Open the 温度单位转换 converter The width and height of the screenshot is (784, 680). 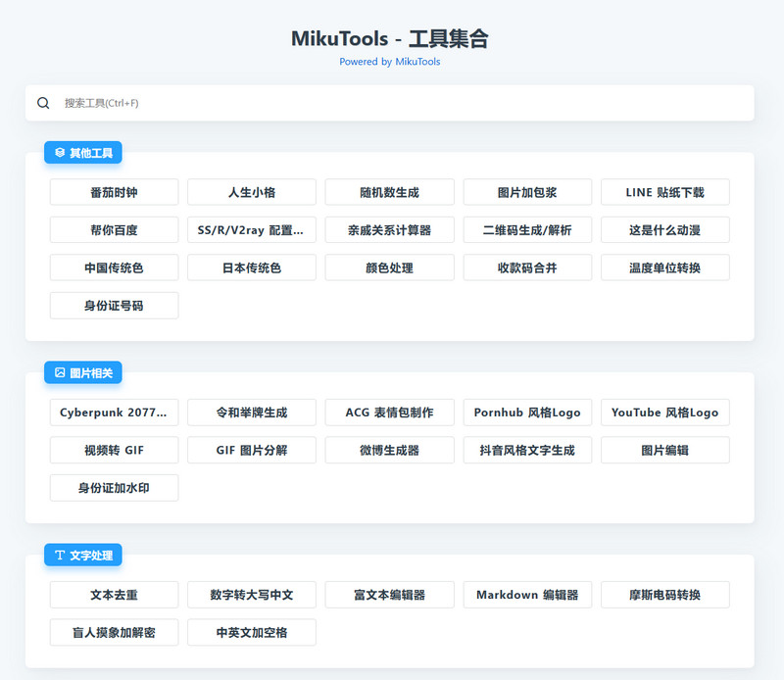click(x=664, y=267)
